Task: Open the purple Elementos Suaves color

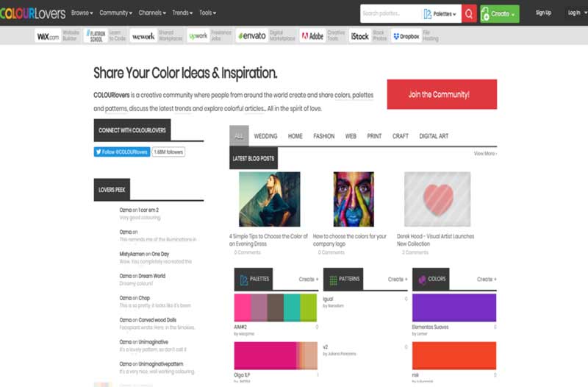Action: pyautogui.click(x=454, y=308)
